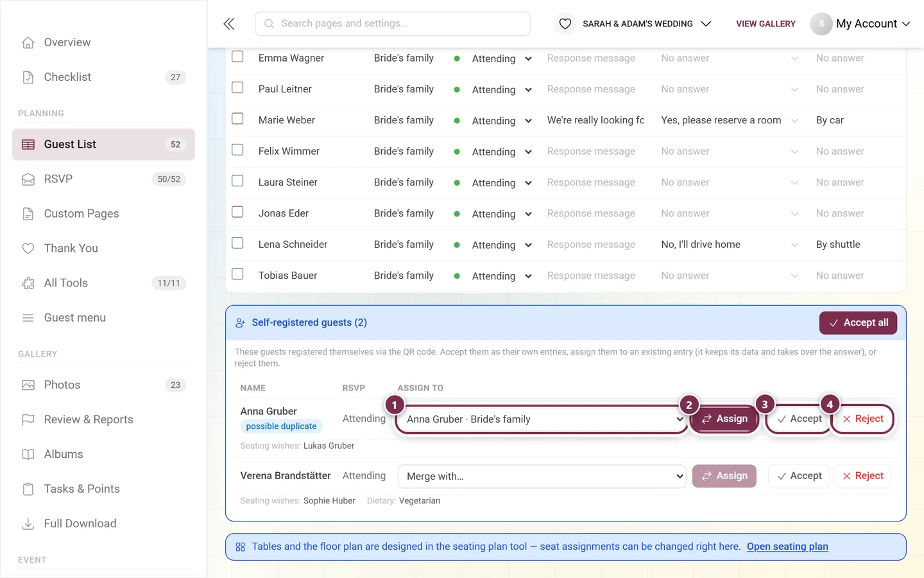924x578 pixels.
Task: Open Emma Wagner's Attending status dropdown
Action: click(x=502, y=58)
